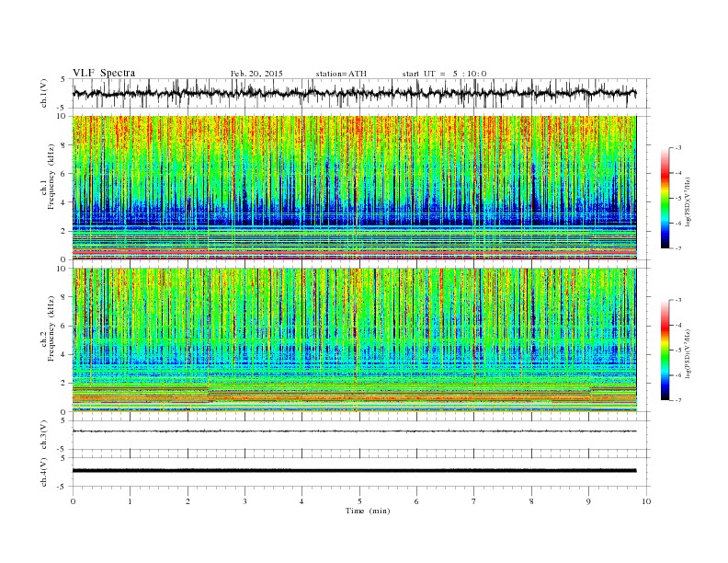
Task: Select the "Feb. 20, 2015" date text
Action: point(256,74)
